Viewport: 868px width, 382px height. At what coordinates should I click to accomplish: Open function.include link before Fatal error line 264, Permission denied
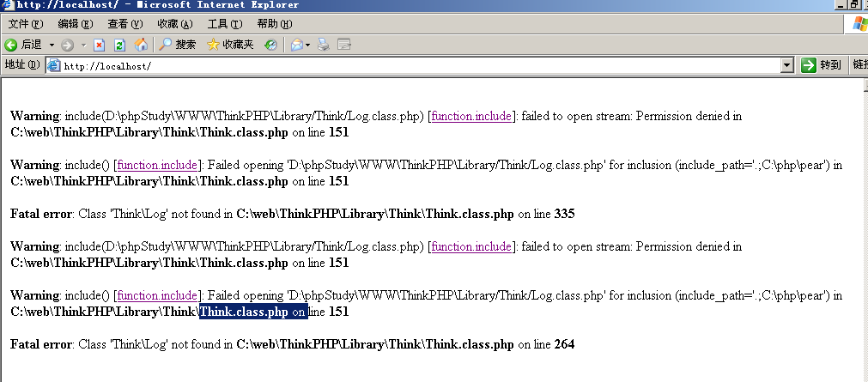pos(471,246)
